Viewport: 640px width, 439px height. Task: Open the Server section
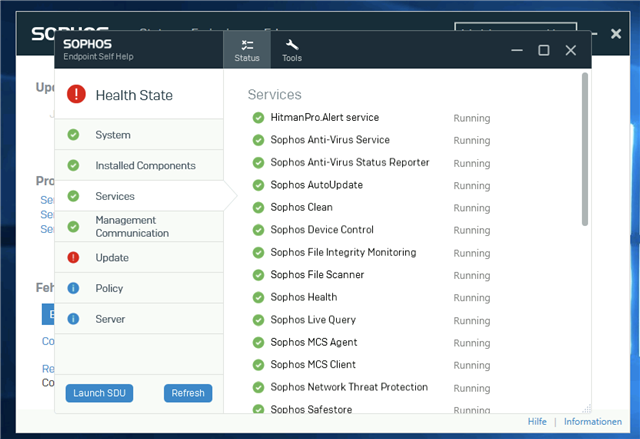139,319
